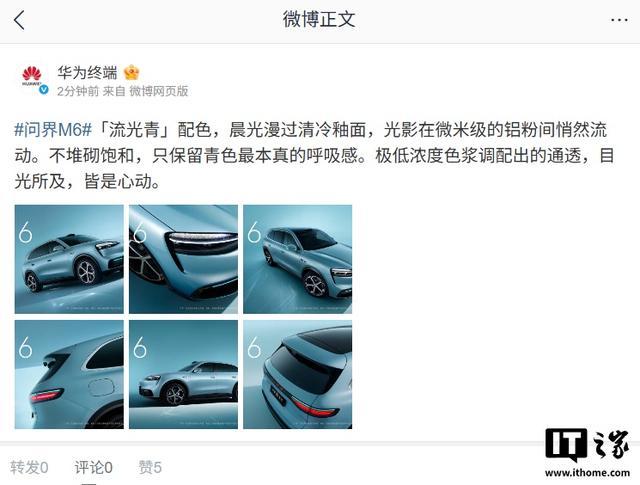Click the 微博正文 page title

[319, 20]
